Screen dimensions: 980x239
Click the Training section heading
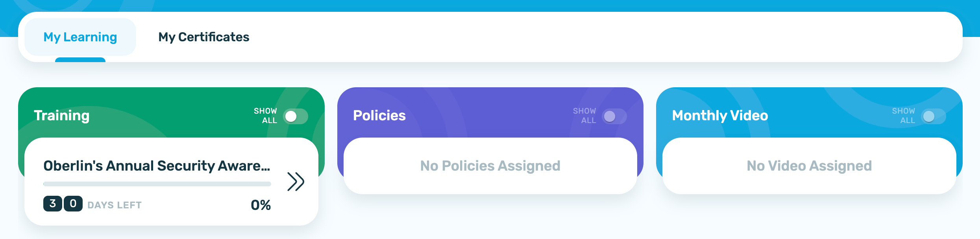[x=62, y=116]
